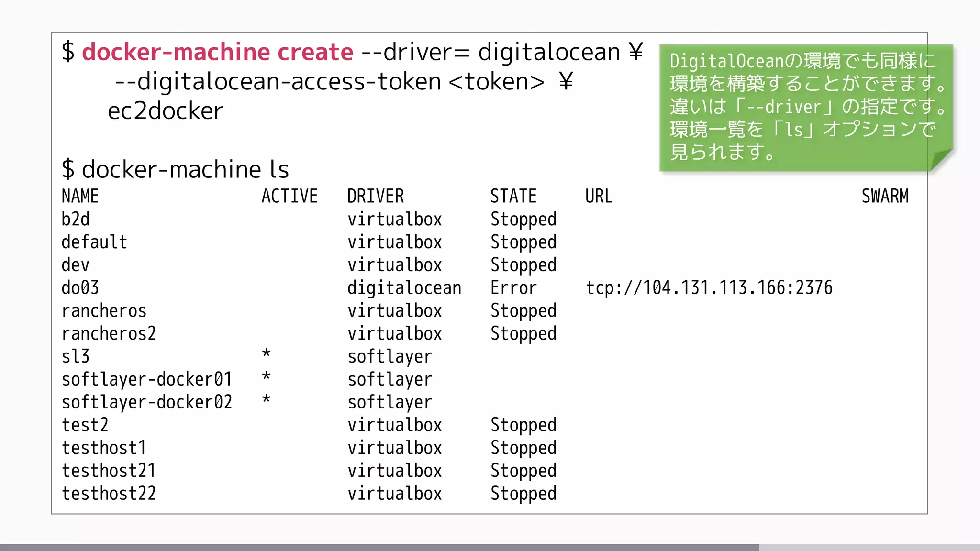This screenshot has width=980, height=551.
Task: Select the 'rancheros' machine name
Action: pyautogui.click(x=104, y=311)
